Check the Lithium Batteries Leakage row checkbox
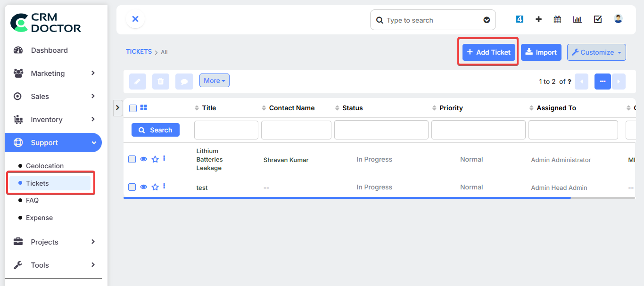The height and width of the screenshot is (286, 644). coord(132,159)
